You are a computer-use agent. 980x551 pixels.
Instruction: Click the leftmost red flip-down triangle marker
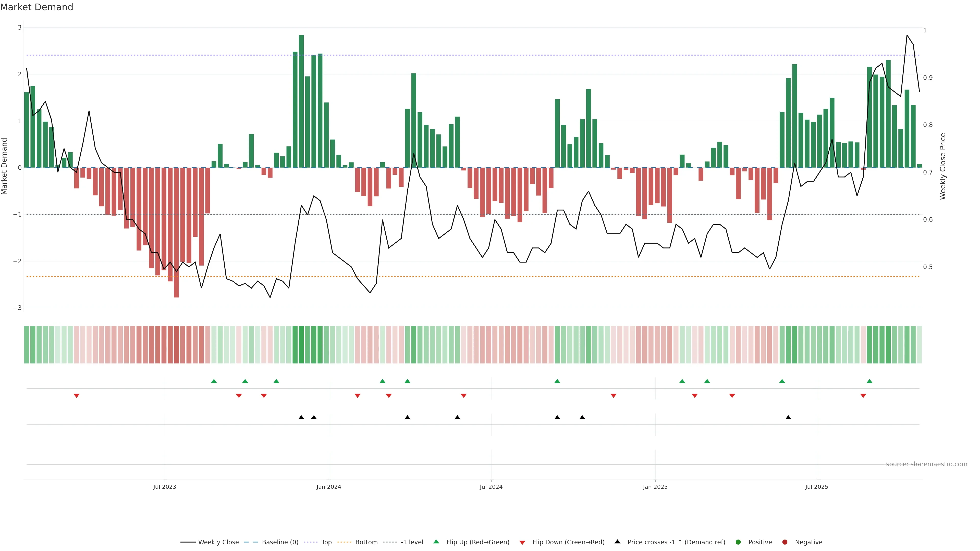point(77,396)
